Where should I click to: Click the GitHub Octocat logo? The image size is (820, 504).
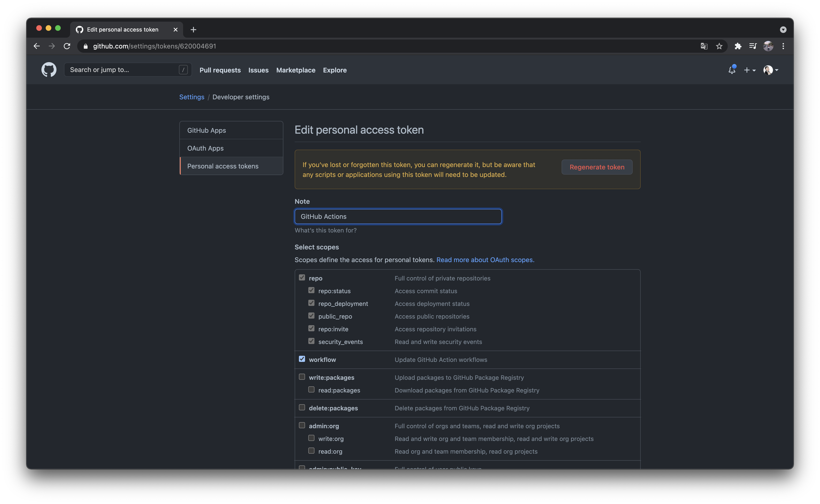click(x=49, y=70)
